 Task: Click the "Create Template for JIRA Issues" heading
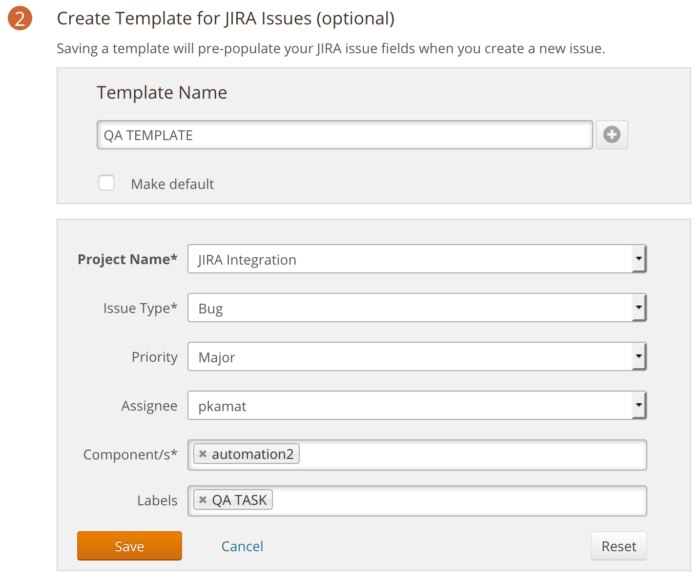click(x=225, y=19)
